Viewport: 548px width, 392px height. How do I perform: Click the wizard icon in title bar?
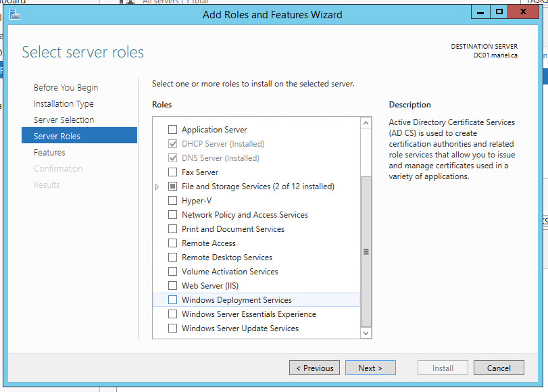point(15,14)
